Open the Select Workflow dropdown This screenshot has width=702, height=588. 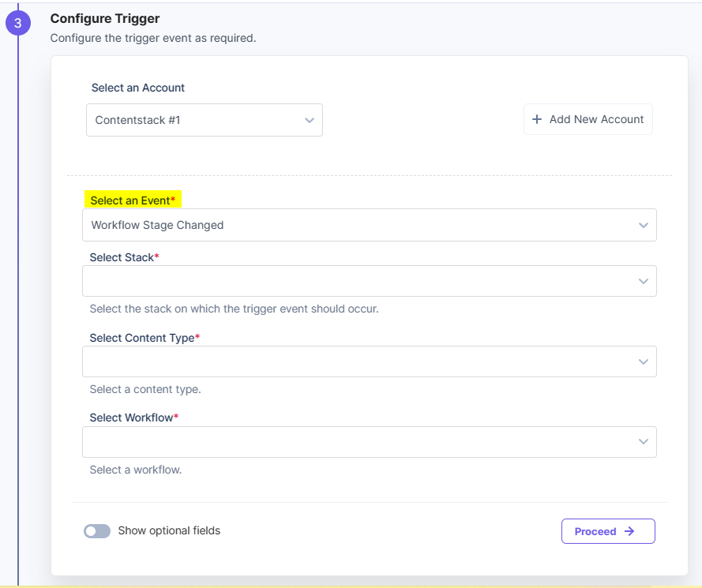[x=370, y=442]
